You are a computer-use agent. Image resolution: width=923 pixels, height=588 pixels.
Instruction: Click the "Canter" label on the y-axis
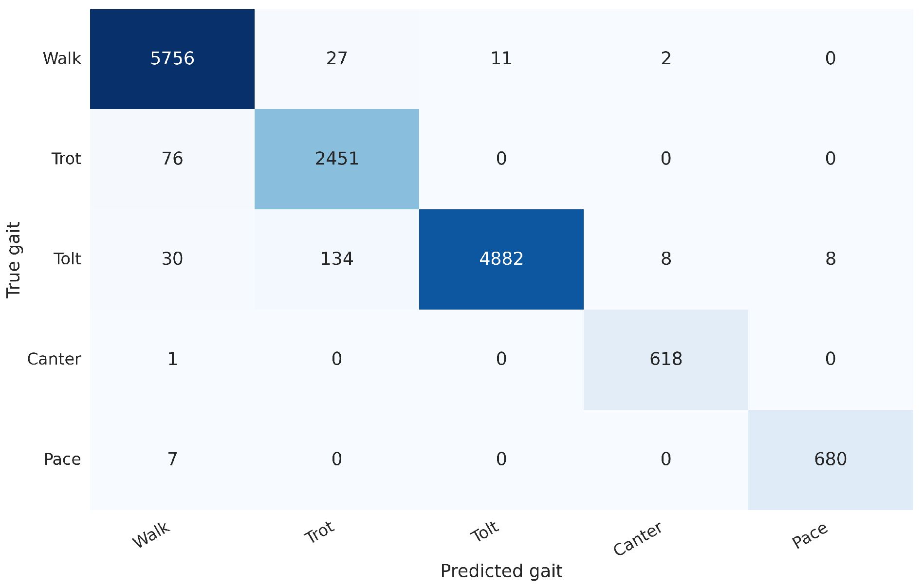pos(54,359)
